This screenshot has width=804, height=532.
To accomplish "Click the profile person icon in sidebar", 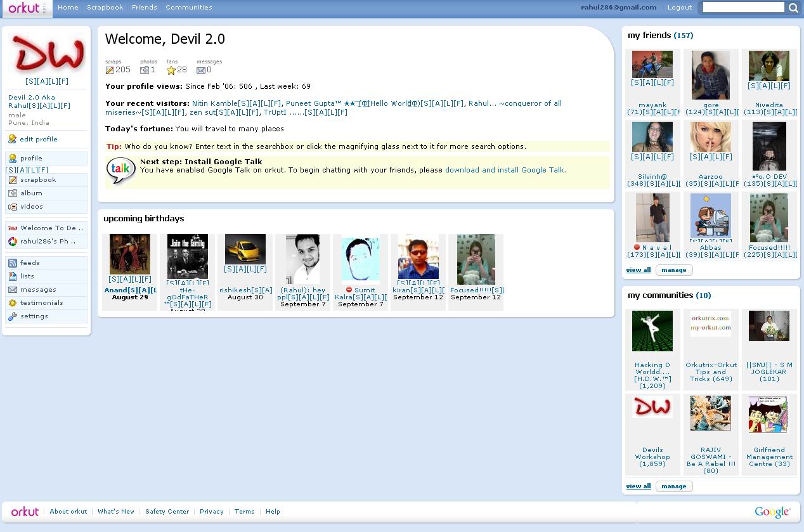I will 13,159.
